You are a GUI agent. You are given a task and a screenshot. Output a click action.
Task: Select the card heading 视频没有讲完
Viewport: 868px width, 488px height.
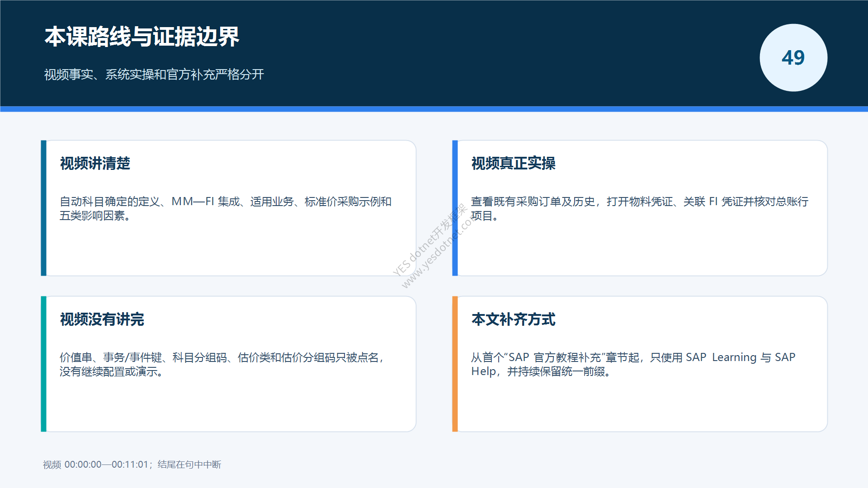tap(102, 319)
